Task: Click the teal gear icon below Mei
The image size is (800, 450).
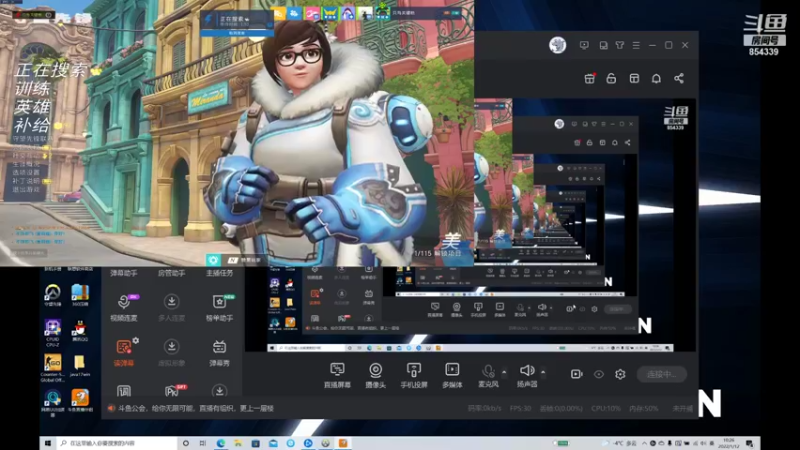Action: [213, 260]
